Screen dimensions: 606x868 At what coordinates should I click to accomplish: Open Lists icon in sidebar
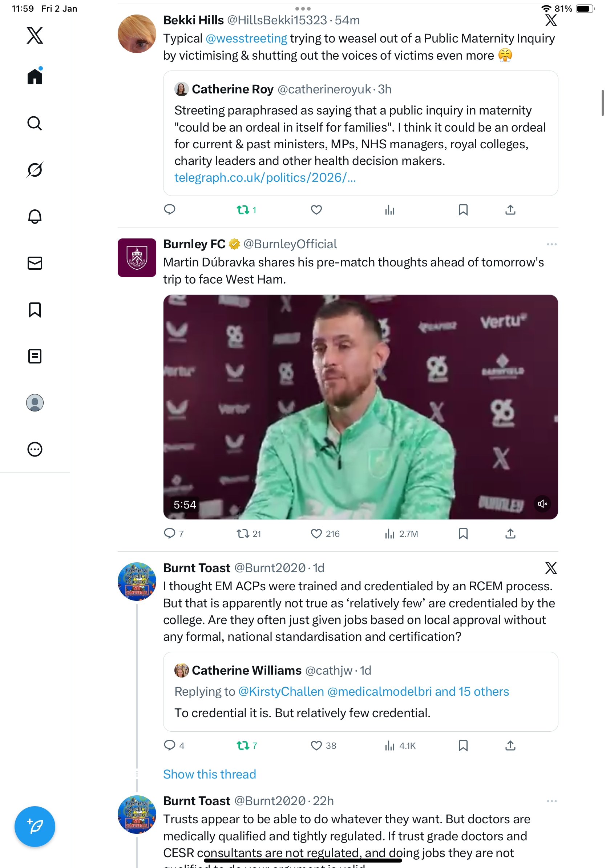click(35, 356)
